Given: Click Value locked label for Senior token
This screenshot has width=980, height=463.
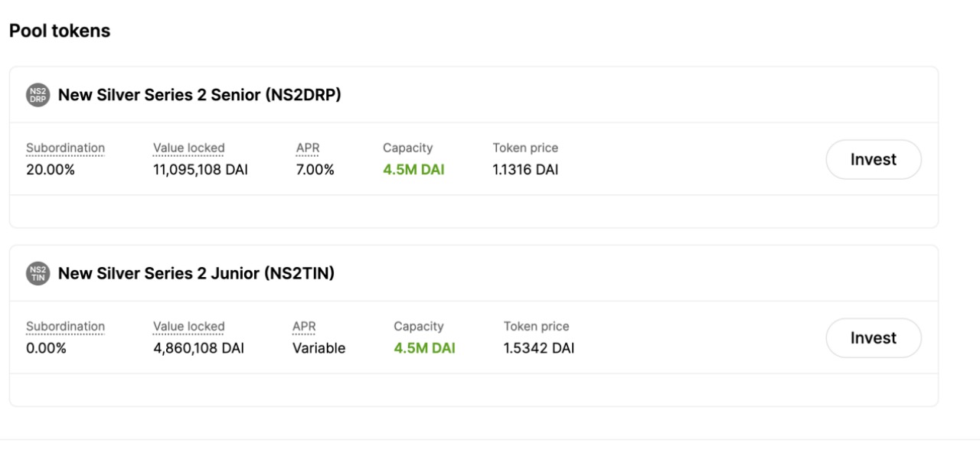Looking at the screenshot, I should coord(188,148).
